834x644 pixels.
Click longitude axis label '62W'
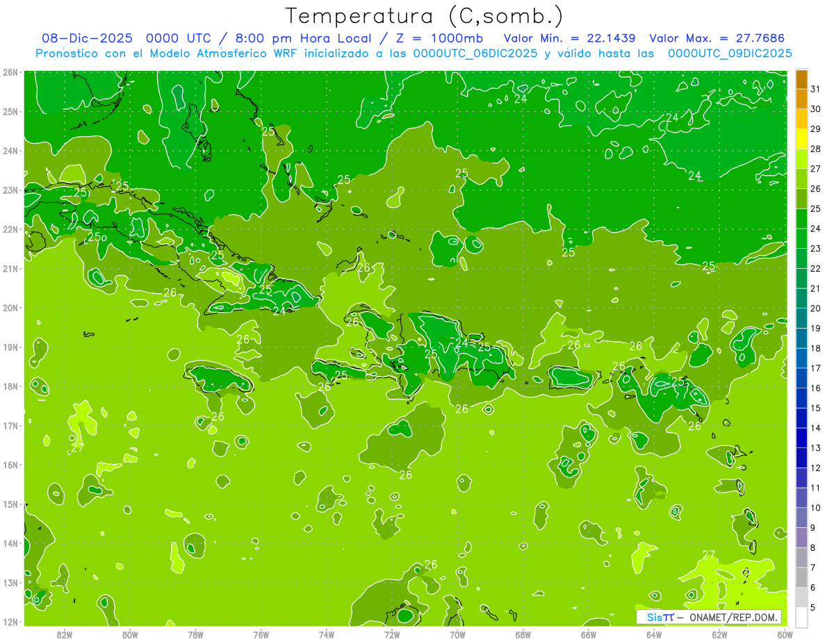(719, 634)
